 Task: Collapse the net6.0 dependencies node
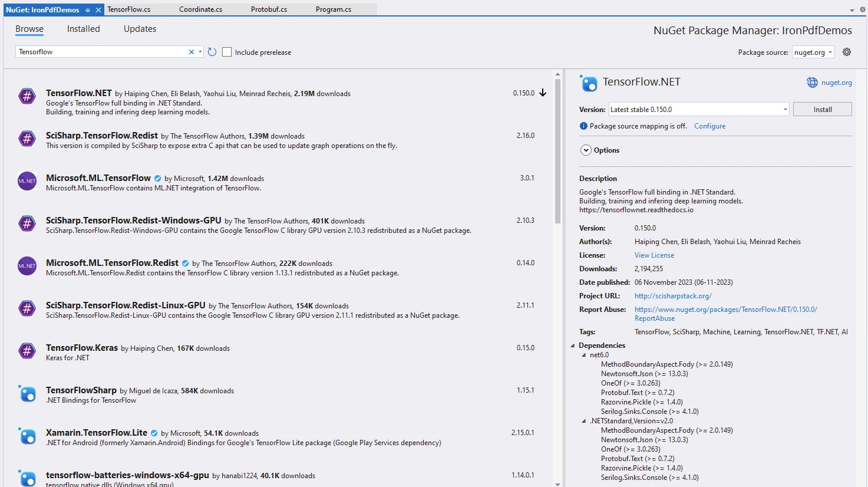(584, 355)
